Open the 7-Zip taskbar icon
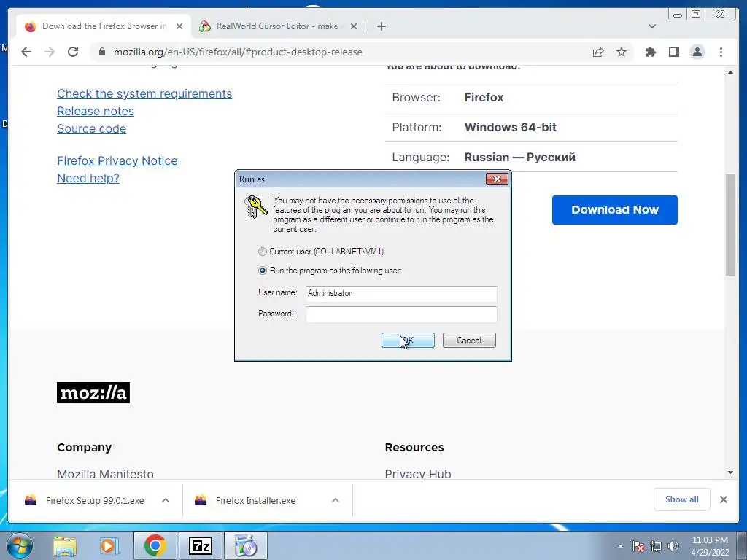 (200, 545)
